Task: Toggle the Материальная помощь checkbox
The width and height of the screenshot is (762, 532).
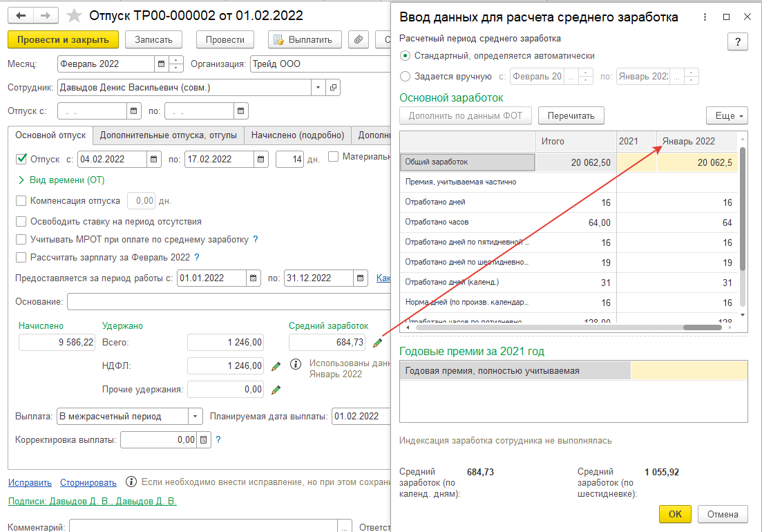Action: click(334, 156)
